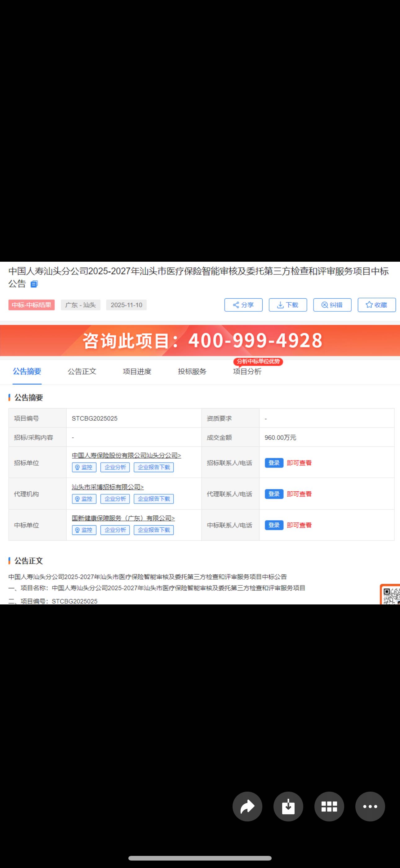
Task: Click the 公告正文 section heading
Action: coord(29,561)
